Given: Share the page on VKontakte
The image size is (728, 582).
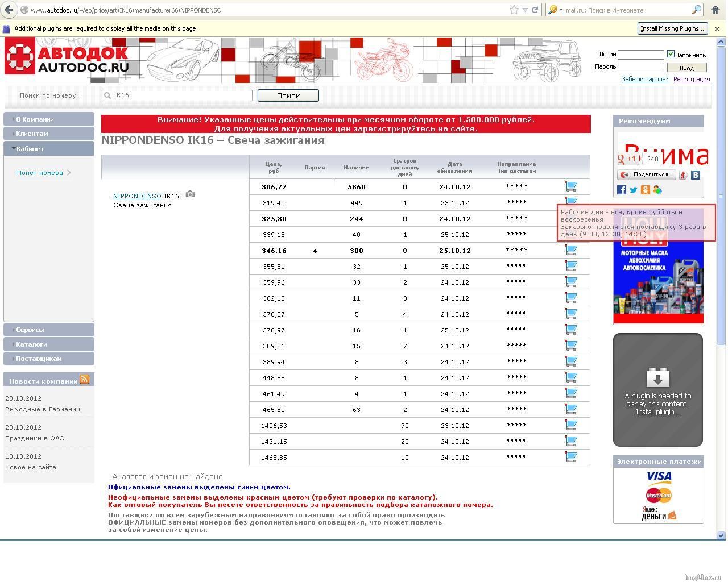Looking at the screenshot, I should tap(695, 175).
